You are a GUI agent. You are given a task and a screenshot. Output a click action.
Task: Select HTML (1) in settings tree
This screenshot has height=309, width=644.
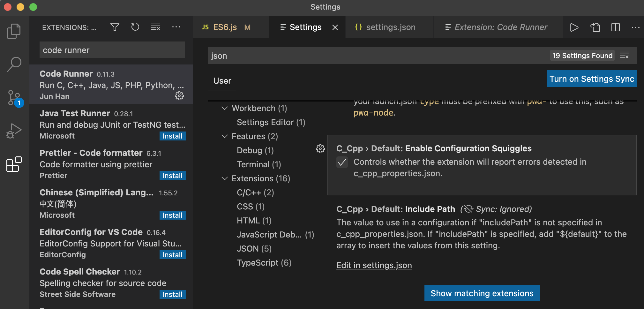[x=254, y=221]
